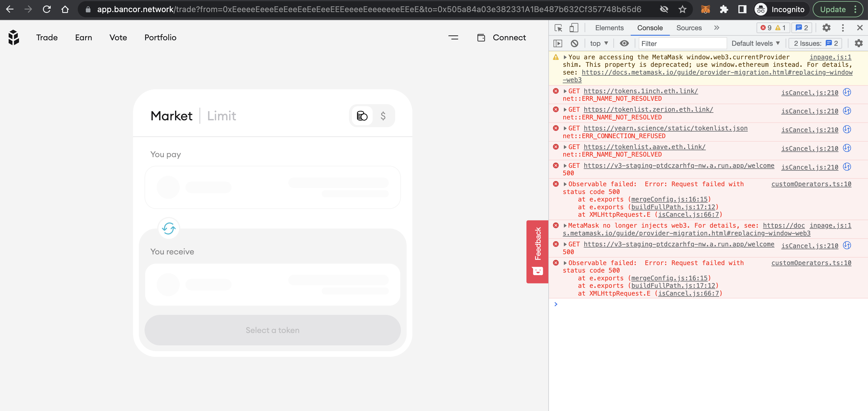Clear the console with the clear icon
Image resolution: width=868 pixels, height=411 pixels.
point(575,43)
